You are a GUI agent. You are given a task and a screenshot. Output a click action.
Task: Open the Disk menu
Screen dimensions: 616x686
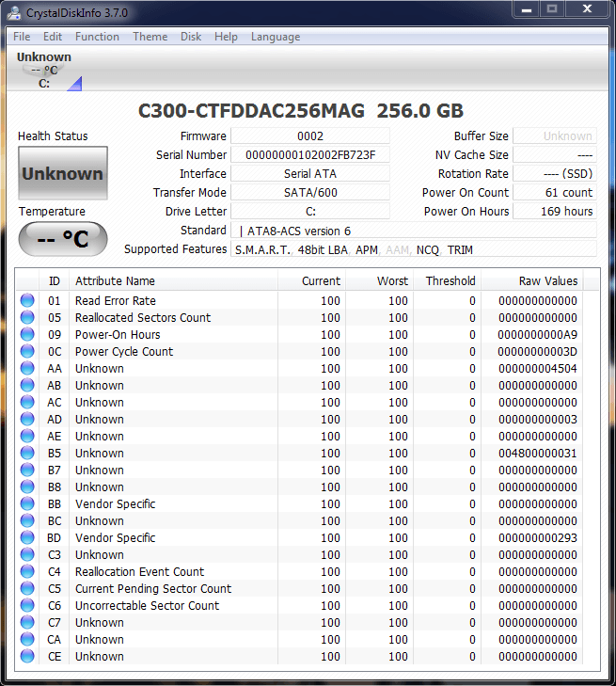[191, 37]
